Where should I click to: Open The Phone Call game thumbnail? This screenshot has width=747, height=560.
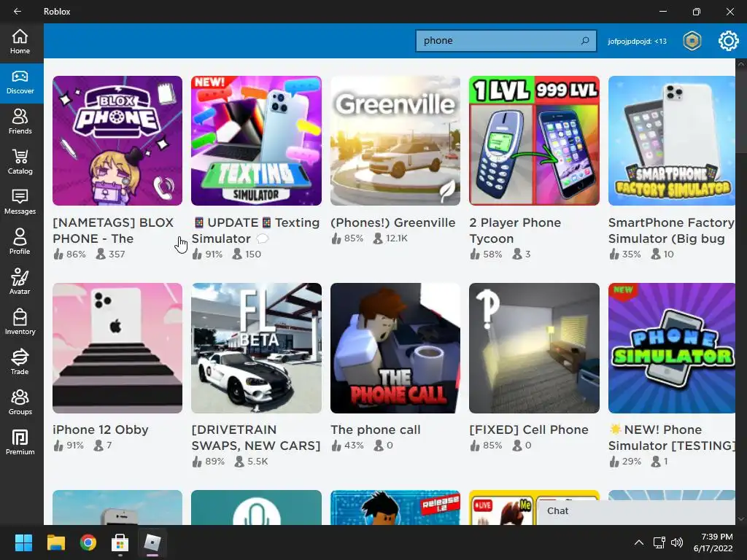(395, 348)
